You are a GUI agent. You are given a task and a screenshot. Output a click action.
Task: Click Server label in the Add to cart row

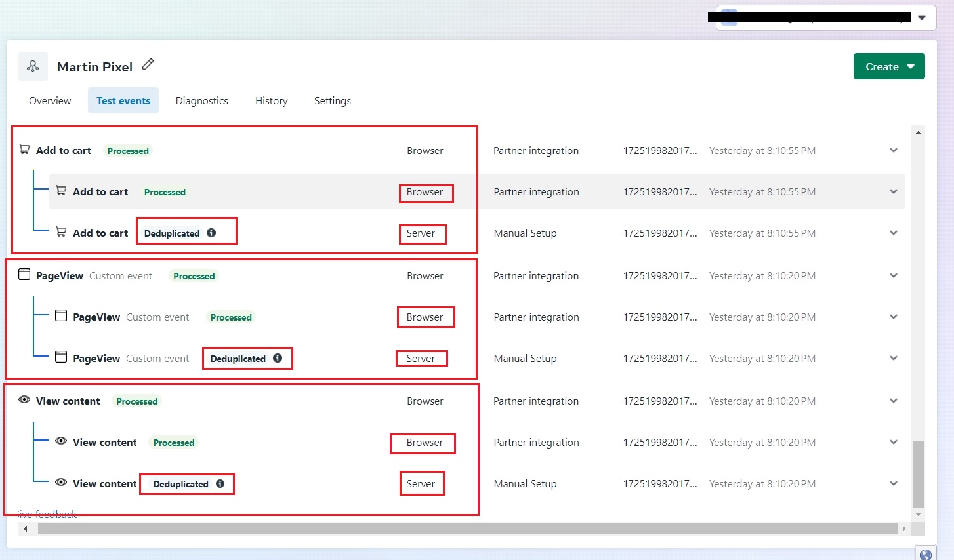click(x=421, y=233)
